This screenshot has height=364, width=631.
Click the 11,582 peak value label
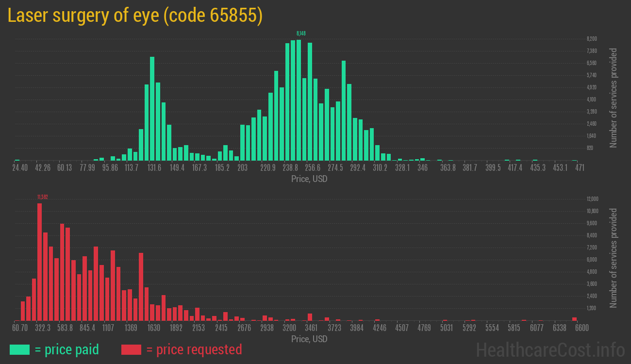pyautogui.click(x=42, y=197)
